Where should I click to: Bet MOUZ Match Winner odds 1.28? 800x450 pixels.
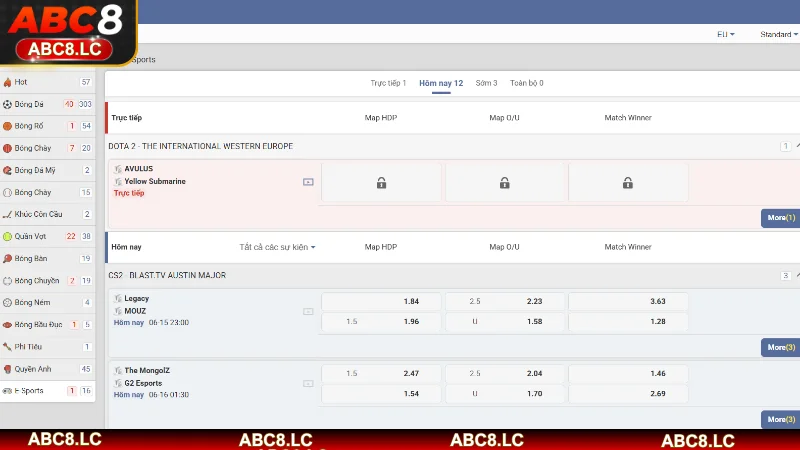(628, 322)
